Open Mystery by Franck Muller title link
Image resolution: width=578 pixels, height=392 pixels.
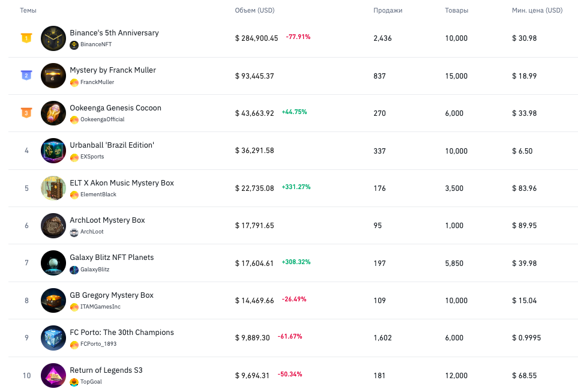click(113, 70)
